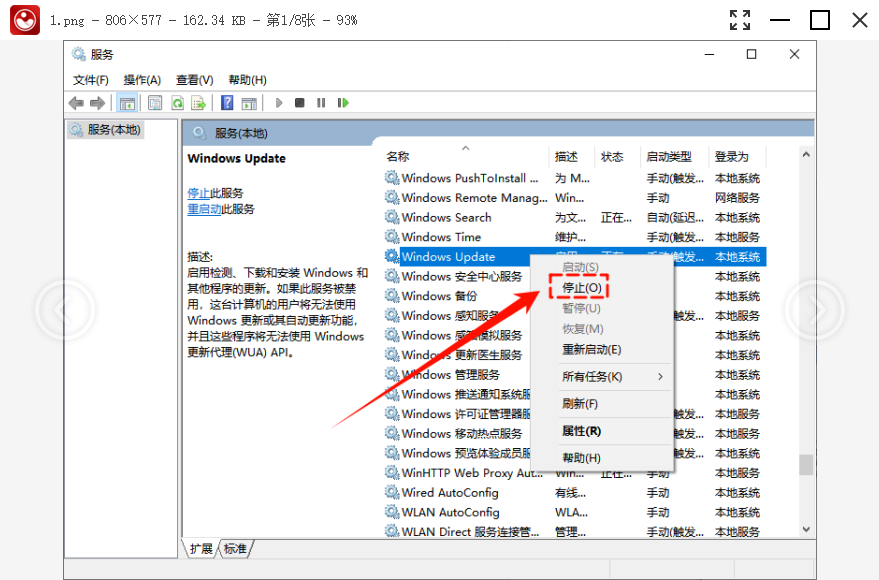
Task: Open the 文件(F) menu
Action: click(x=91, y=80)
